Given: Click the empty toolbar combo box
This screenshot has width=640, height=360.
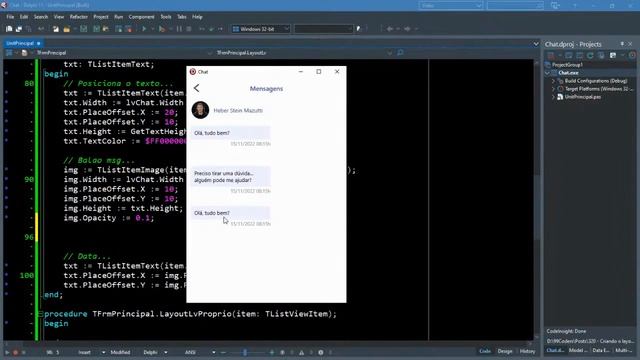Looking at the screenshot, I should [x=323, y=29].
